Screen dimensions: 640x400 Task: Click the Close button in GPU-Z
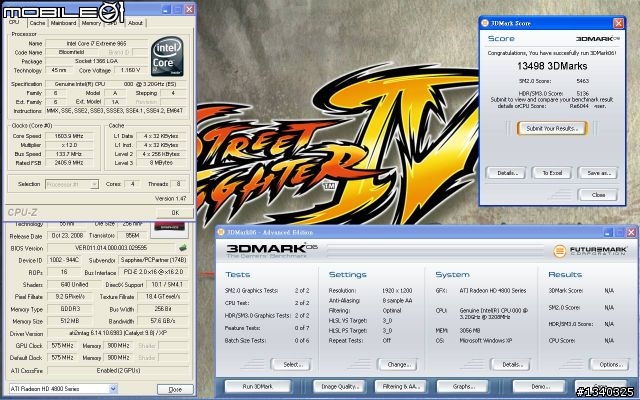click(175, 389)
